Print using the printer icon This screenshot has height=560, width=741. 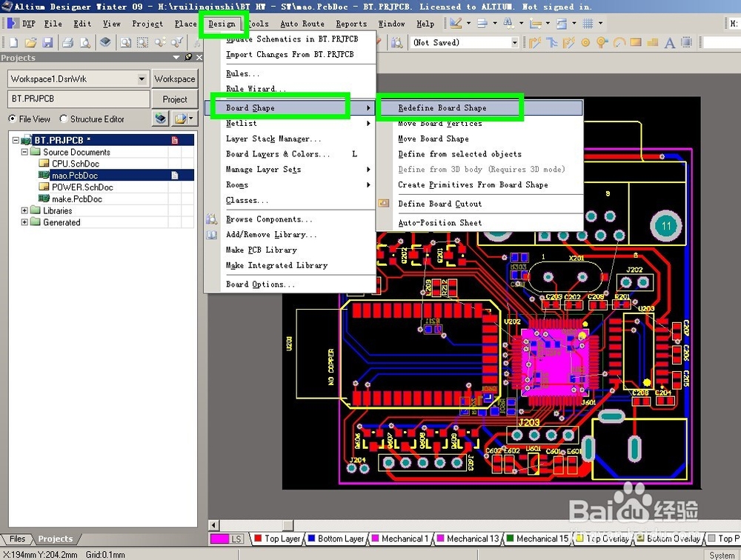(x=68, y=42)
